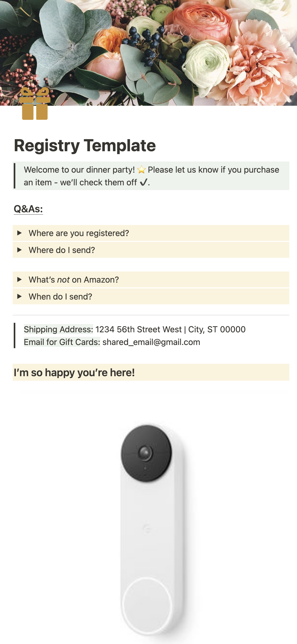Select the "What's not on Amazon?" question text

click(x=74, y=280)
